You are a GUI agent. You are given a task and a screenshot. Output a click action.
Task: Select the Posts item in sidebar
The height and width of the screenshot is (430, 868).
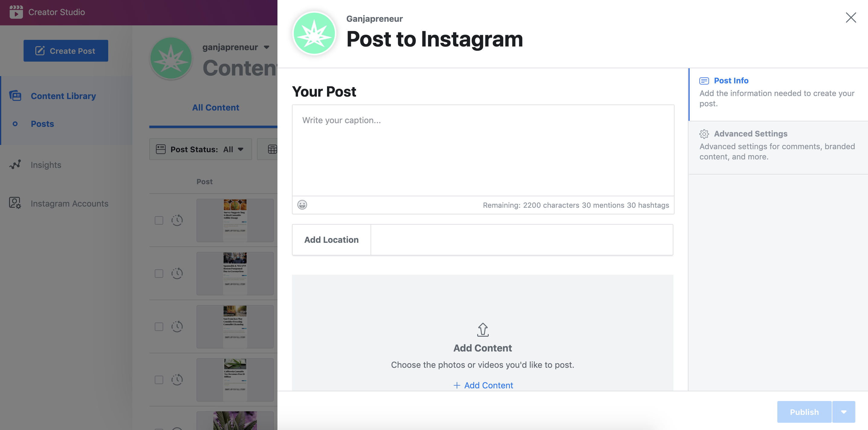[x=42, y=123]
